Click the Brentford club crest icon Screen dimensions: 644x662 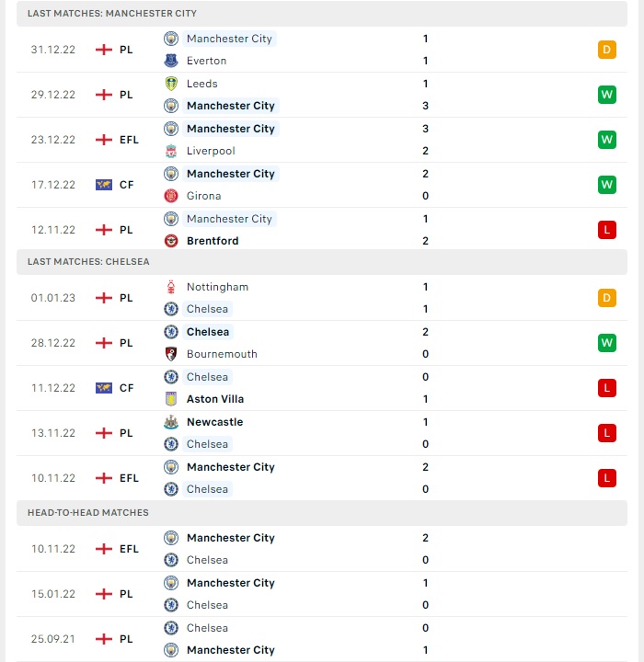point(171,241)
